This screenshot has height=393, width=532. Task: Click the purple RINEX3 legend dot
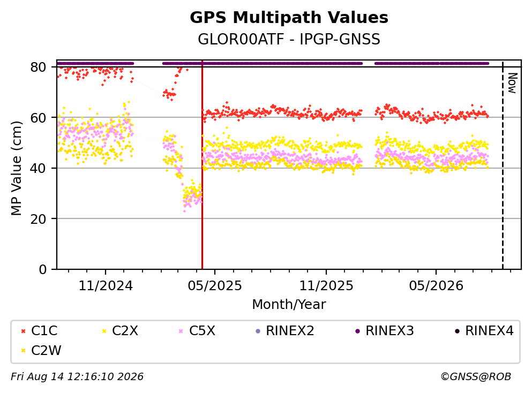[x=357, y=331]
